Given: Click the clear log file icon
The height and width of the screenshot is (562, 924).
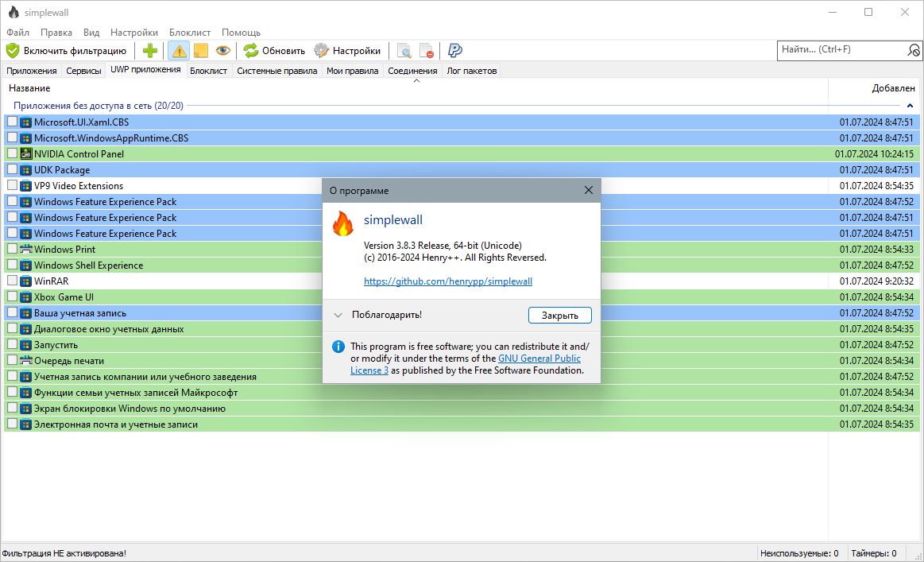Looking at the screenshot, I should pos(426,51).
